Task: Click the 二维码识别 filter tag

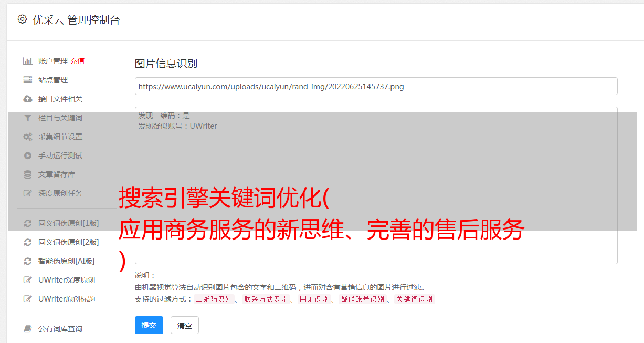Action: tap(214, 299)
